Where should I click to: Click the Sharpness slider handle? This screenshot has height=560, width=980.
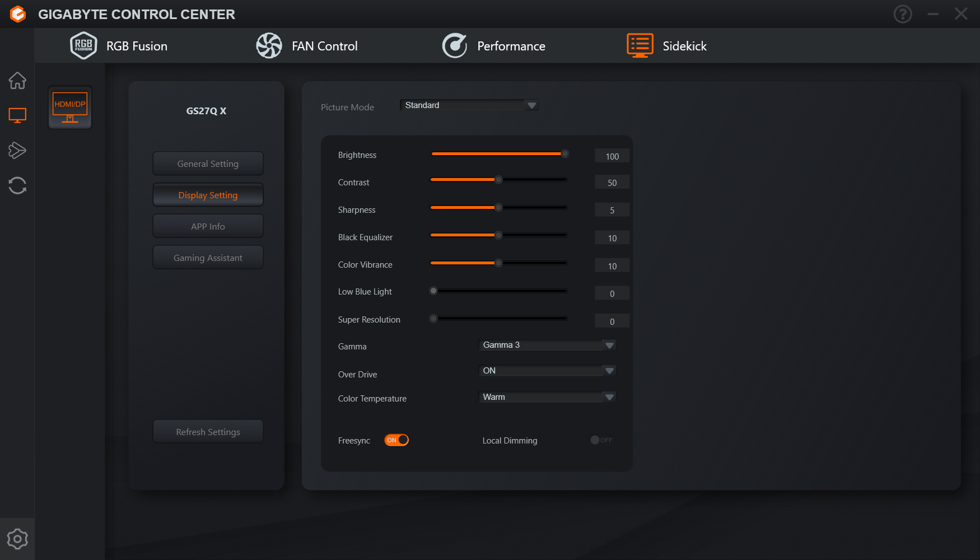point(498,207)
